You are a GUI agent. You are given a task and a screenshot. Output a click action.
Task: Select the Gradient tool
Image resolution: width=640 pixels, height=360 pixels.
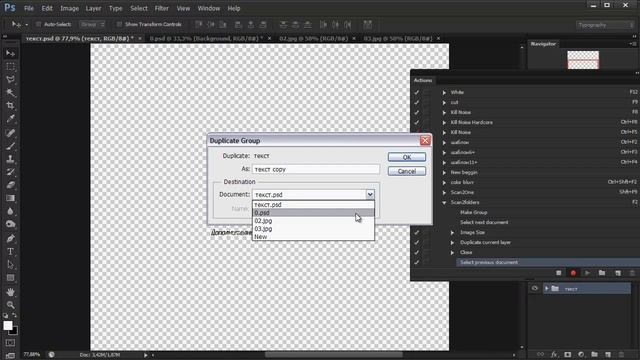10,198
